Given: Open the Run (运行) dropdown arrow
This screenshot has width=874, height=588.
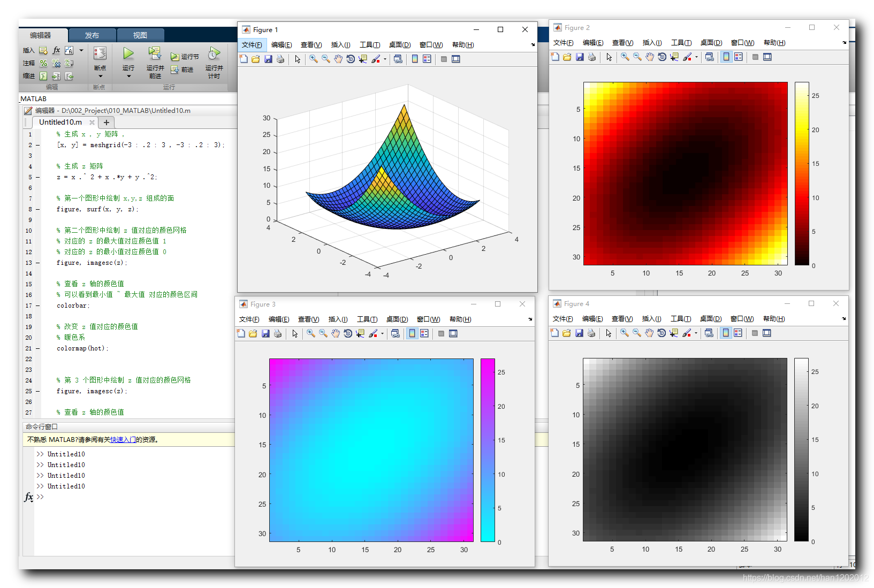Looking at the screenshot, I should [128, 76].
